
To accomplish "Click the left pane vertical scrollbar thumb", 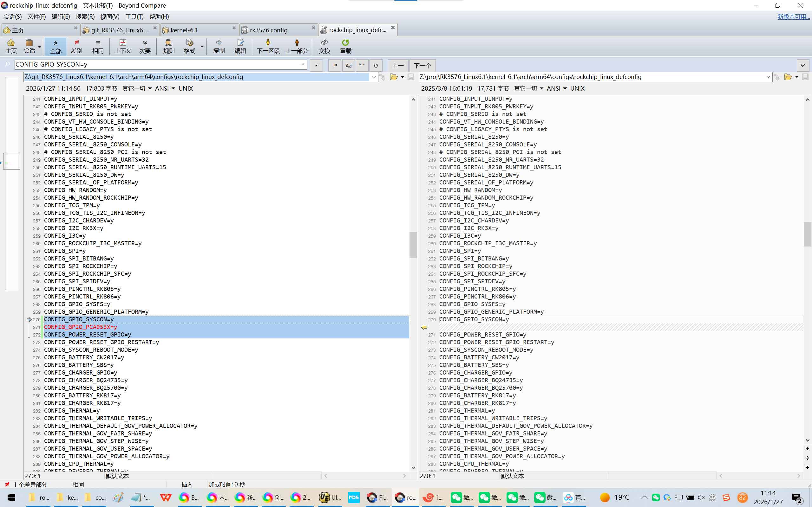I will [413, 245].
